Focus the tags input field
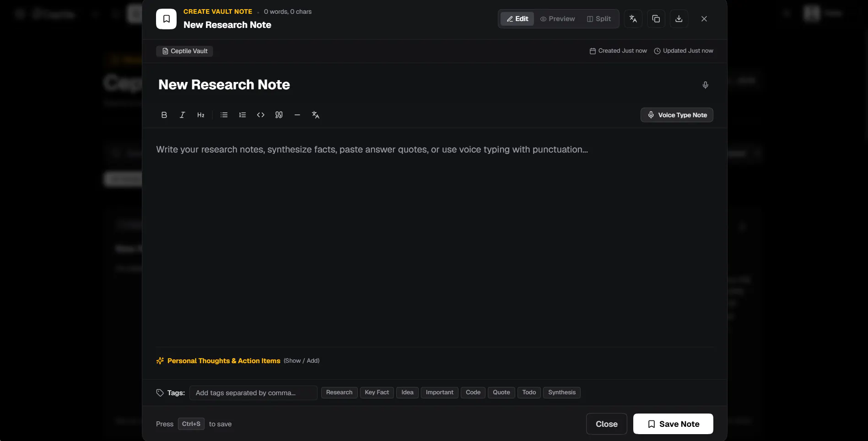The width and height of the screenshot is (868, 441). (x=253, y=393)
